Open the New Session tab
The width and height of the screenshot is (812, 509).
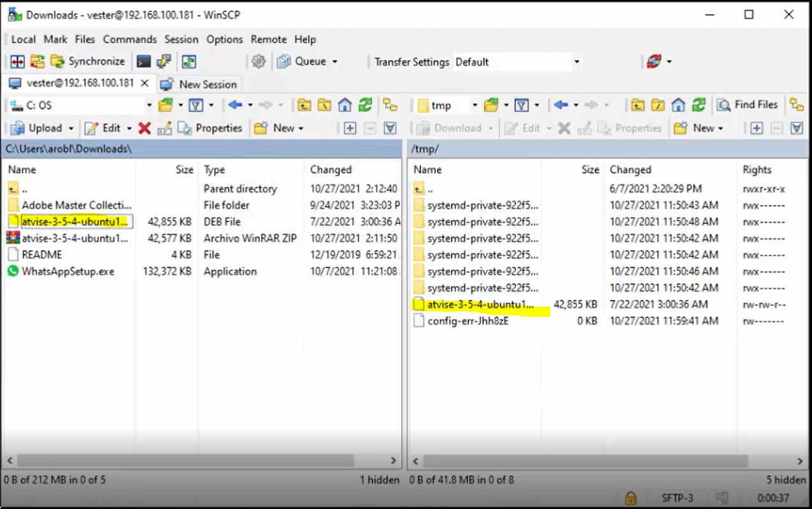coord(199,84)
